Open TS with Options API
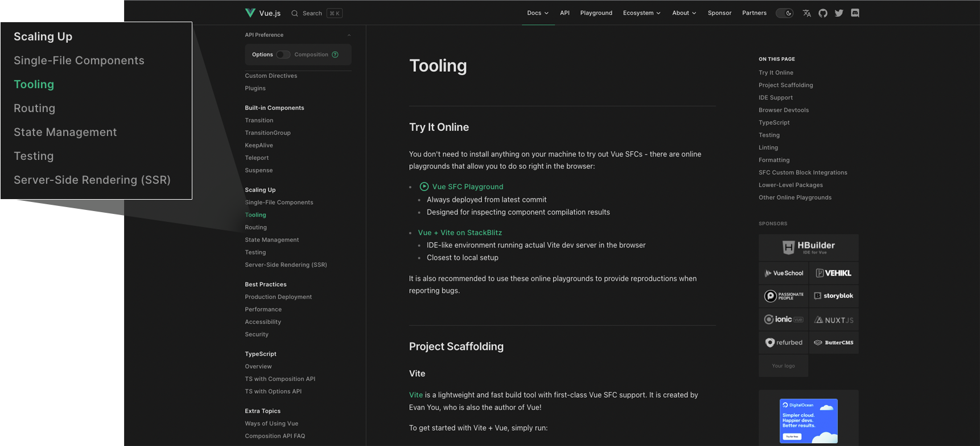This screenshot has height=446, width=980. point(273,391)
